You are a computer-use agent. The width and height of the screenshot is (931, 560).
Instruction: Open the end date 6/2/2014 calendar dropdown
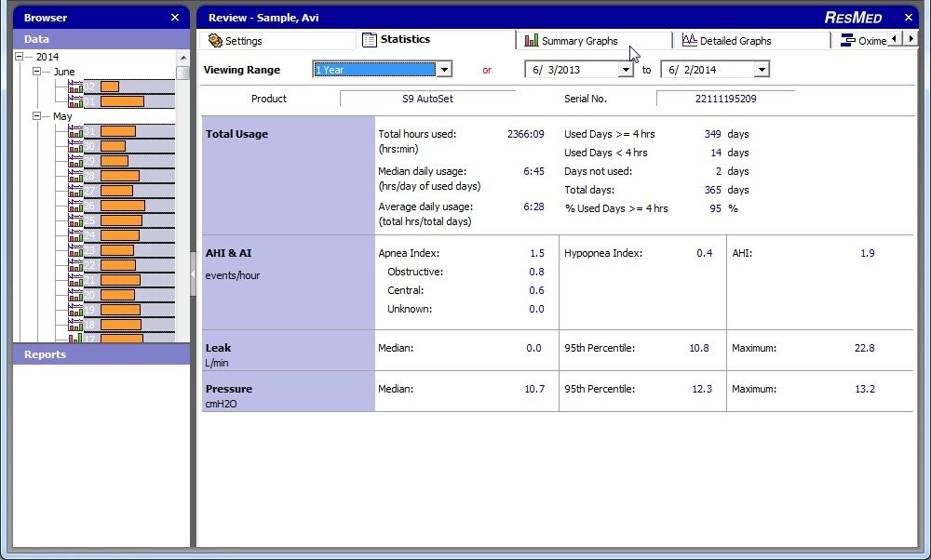[x=762, y=70]
